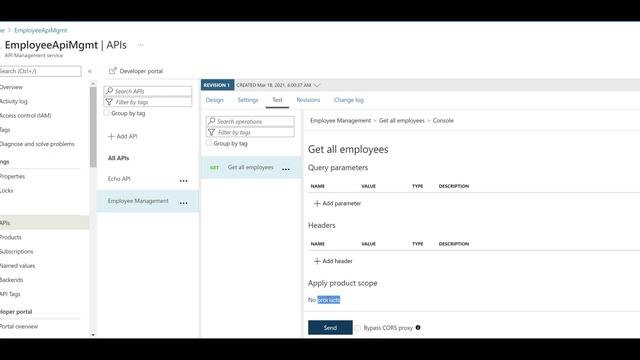The height and width of the screenshot is (360, 640).
Task: Open API Tags in the left menu
Action: click(x=10, y=294)
